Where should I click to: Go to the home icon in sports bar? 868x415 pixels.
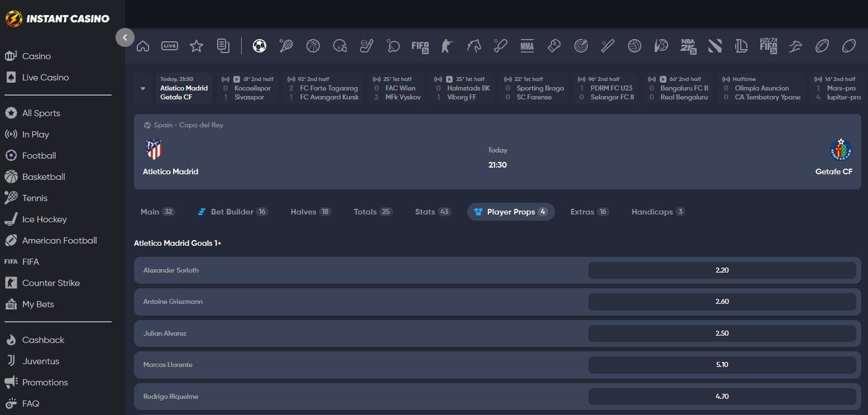point(143,46)
